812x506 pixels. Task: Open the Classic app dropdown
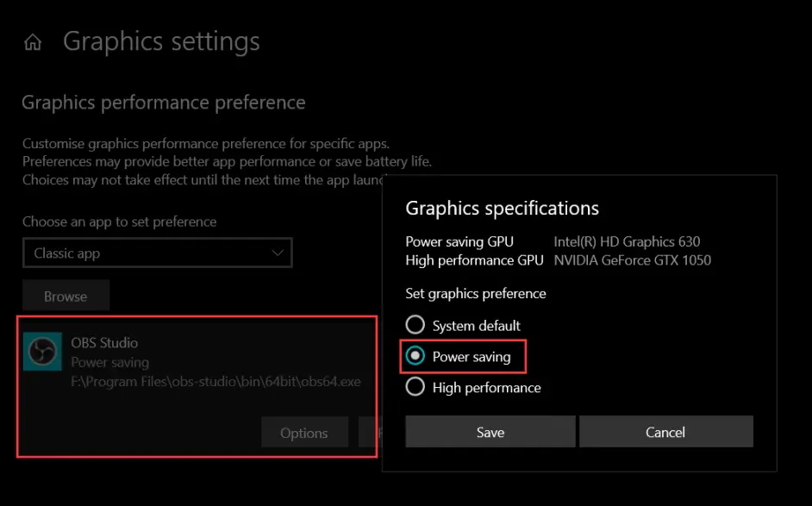(158, 253)
